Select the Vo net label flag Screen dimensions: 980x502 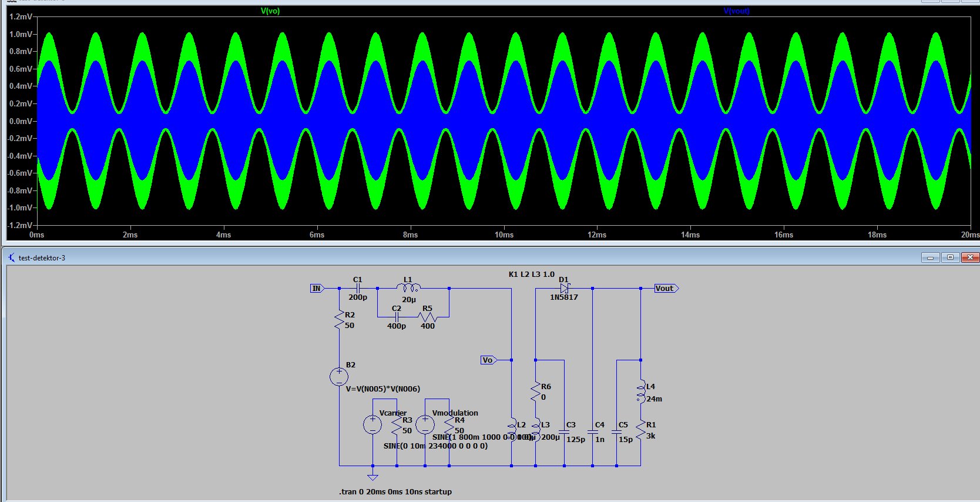click(488, 360)
